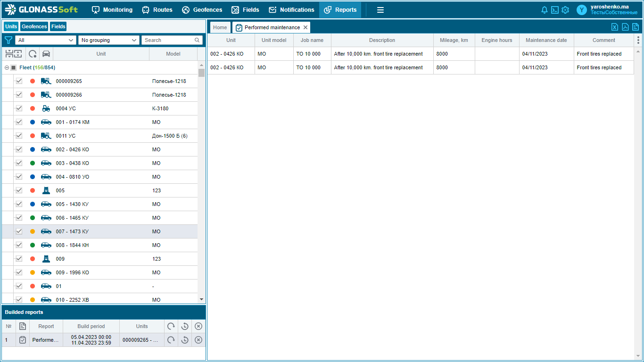Open the All filter dropdown
This screenshot has height=362, width=644.
46,40
